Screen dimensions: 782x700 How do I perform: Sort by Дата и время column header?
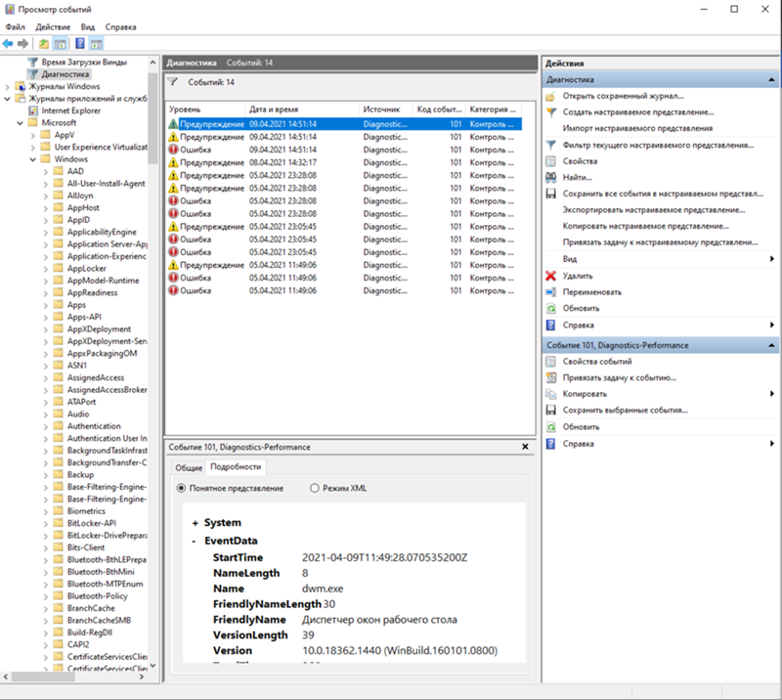click(x=302, y=109)
